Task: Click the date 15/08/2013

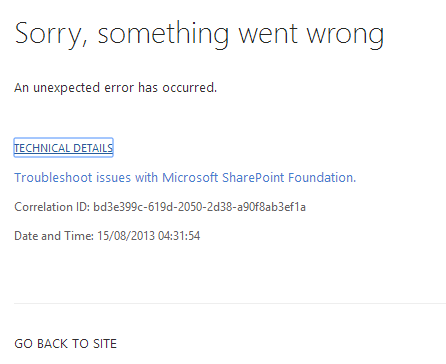Action: 126,236
